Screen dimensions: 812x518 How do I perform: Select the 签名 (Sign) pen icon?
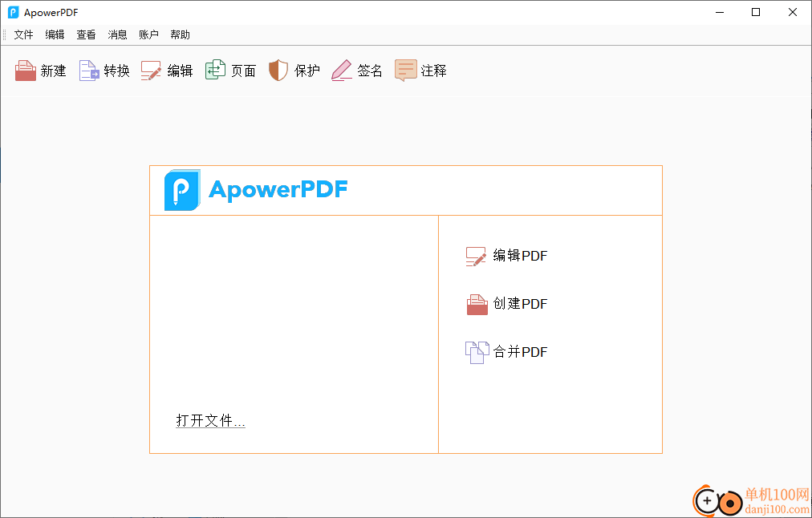pos(342,71)
